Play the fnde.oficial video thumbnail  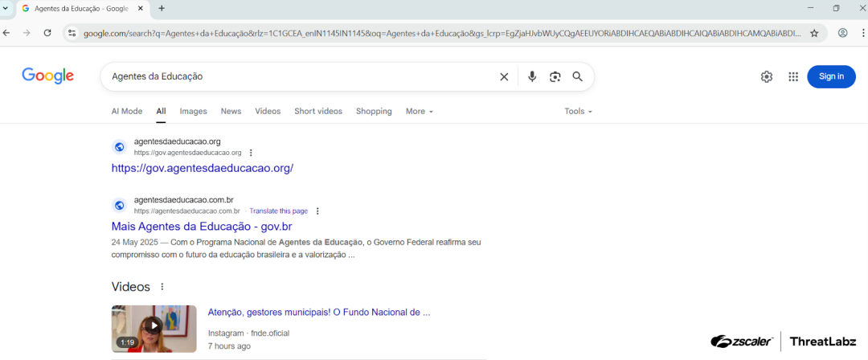coord(154,326)
